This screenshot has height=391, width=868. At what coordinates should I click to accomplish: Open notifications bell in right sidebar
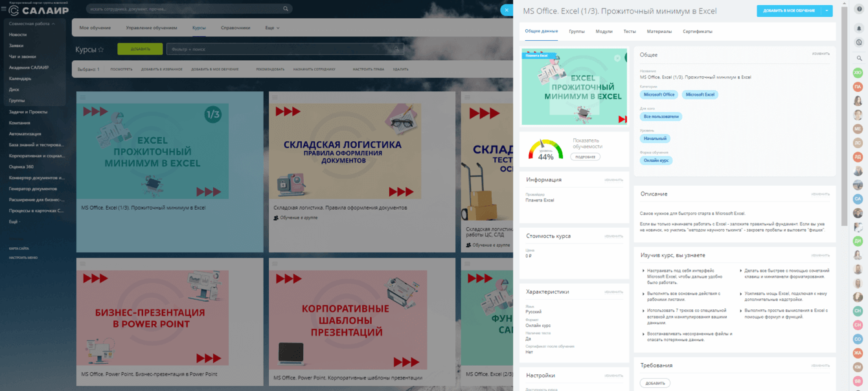click(x=859, y=28)
